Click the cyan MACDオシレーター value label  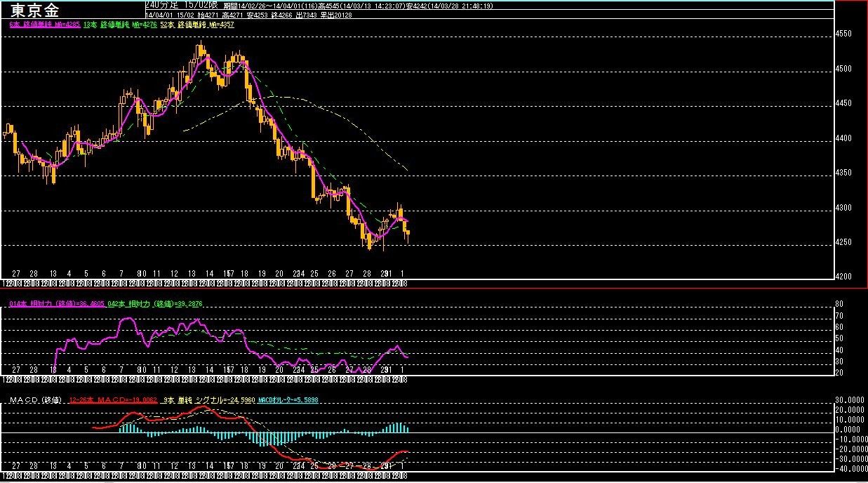[288, 400]
